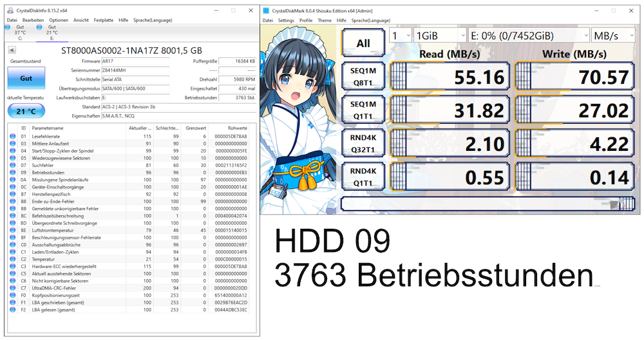Run the SEQ1M Q8T1 test

click(x=363, y=77)
